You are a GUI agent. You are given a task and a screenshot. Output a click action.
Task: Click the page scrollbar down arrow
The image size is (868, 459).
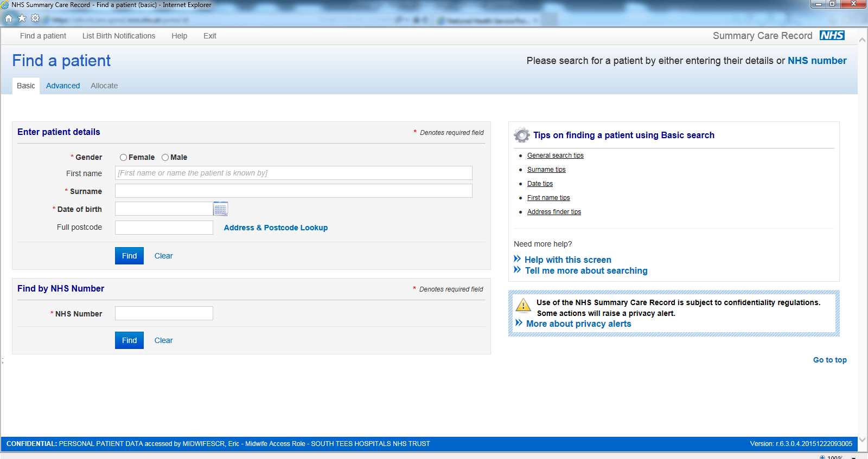[x=863, y=439]
